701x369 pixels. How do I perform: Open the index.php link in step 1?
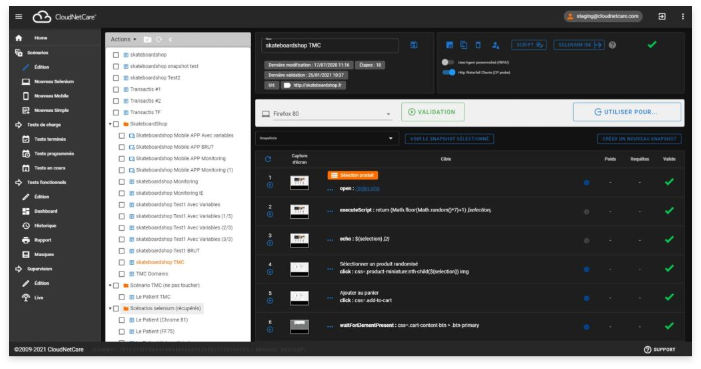click(x=367, y=188)
